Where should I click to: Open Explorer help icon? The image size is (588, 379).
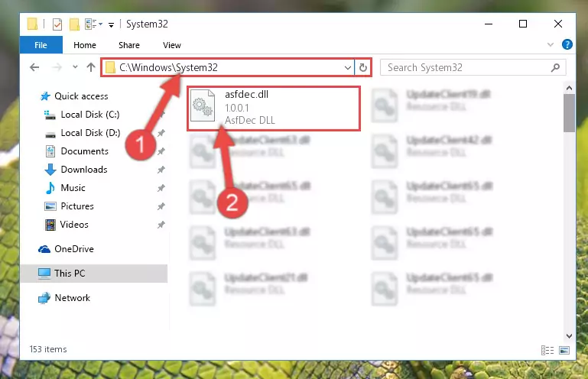(567, 44)
